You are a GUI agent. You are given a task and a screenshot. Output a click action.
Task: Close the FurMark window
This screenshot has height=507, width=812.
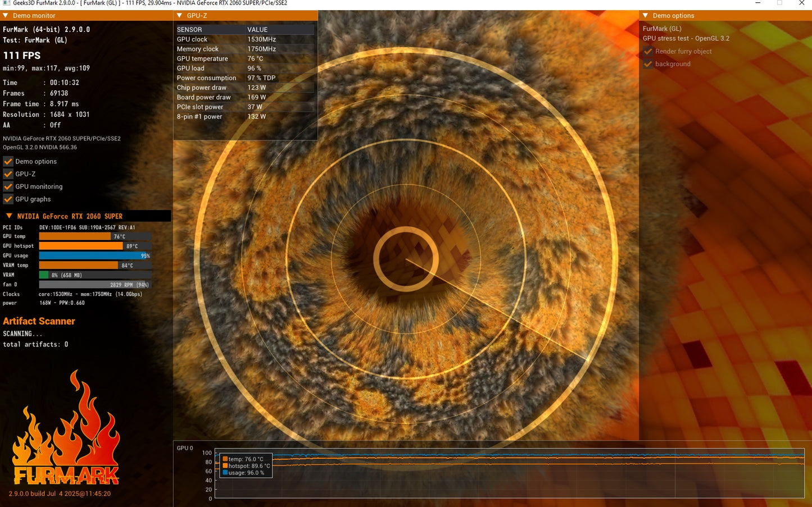(x=801, y=3)
